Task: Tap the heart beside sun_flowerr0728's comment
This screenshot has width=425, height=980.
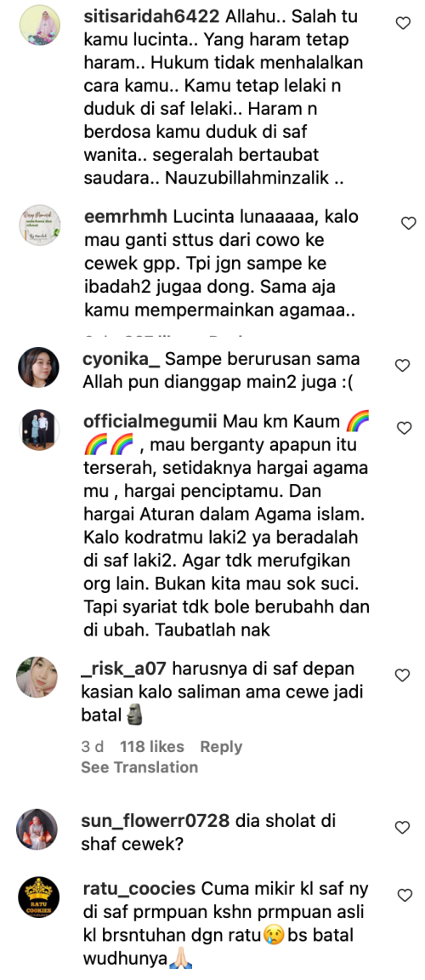Action: point(404,828)
